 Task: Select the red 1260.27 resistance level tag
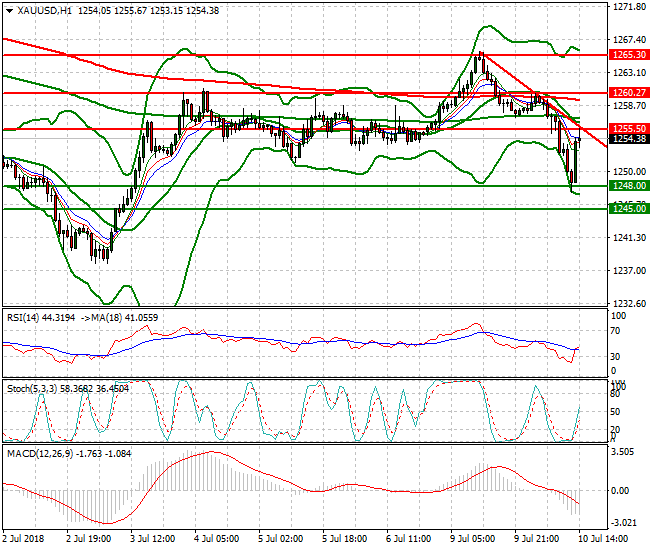628,92
